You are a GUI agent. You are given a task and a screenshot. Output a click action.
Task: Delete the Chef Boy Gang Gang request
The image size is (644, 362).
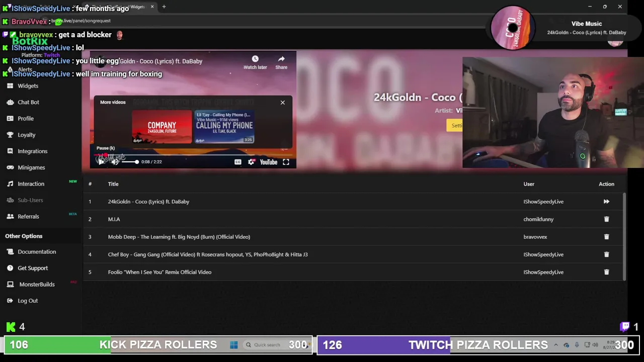pos(606,254)
